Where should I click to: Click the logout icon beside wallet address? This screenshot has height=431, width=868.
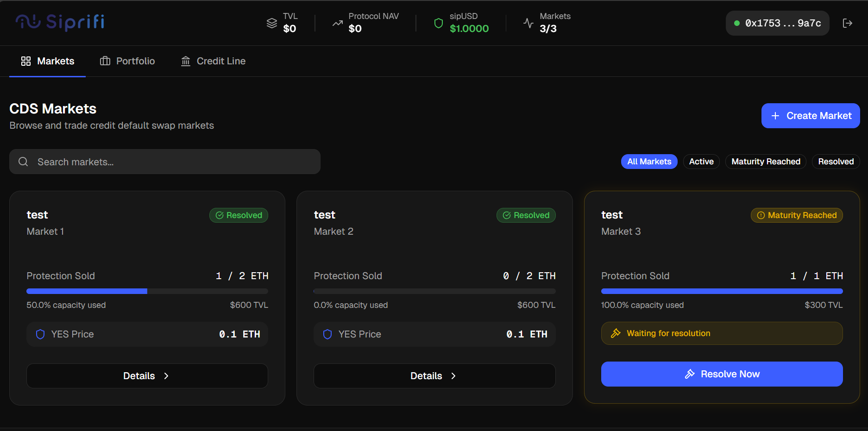(x=847, y=23)
